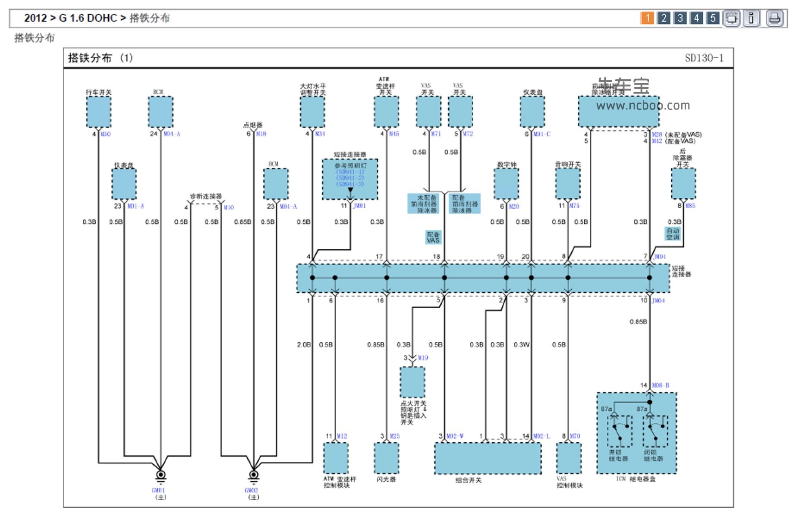Open flasher connector link M25
799x532 pixels.
click(394, 436)
